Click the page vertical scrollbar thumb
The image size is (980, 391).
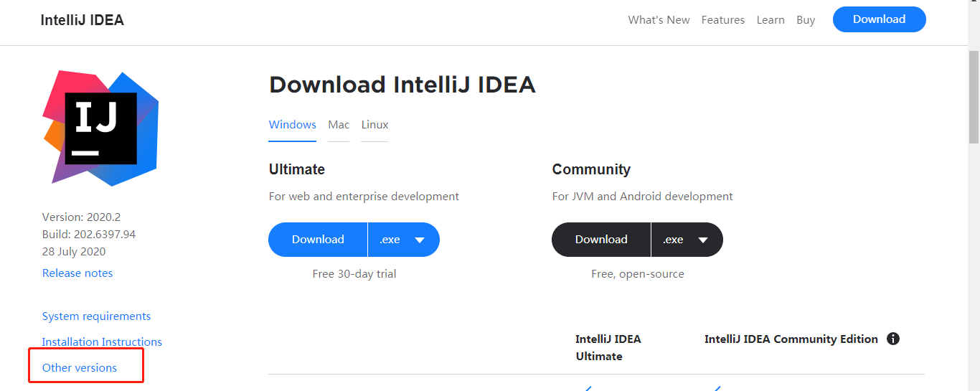(974, 97)
